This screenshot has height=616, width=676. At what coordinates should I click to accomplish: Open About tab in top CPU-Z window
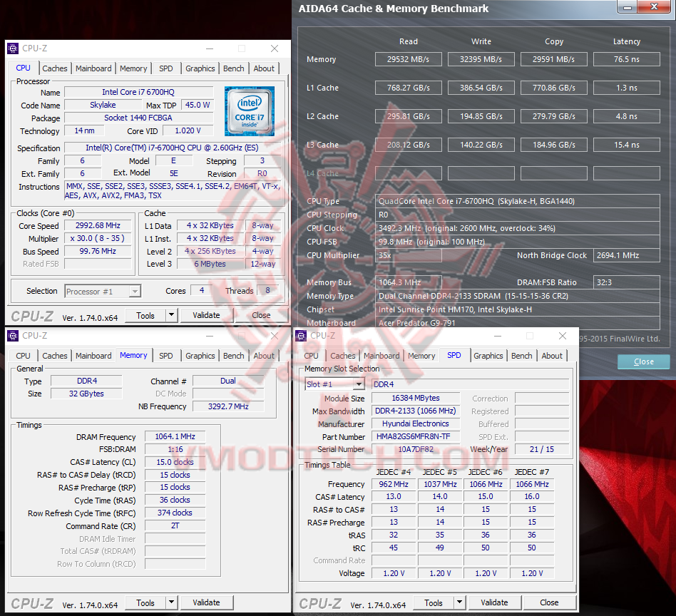[264, 68]
